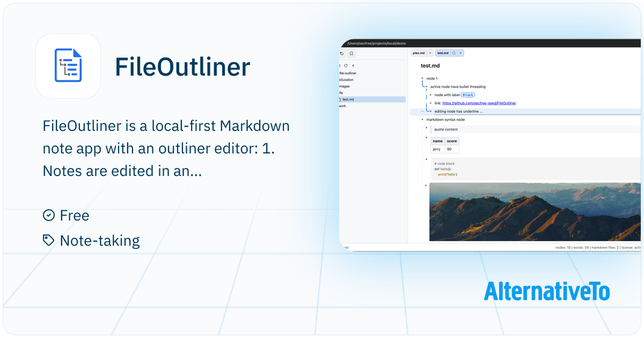Click the FileOutliner heading text

[182, 67]
